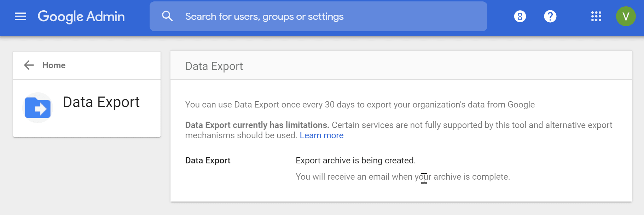Click the back arrow beside Home
The width and height of the screenshot is (644, 215).
coord(29,65)
